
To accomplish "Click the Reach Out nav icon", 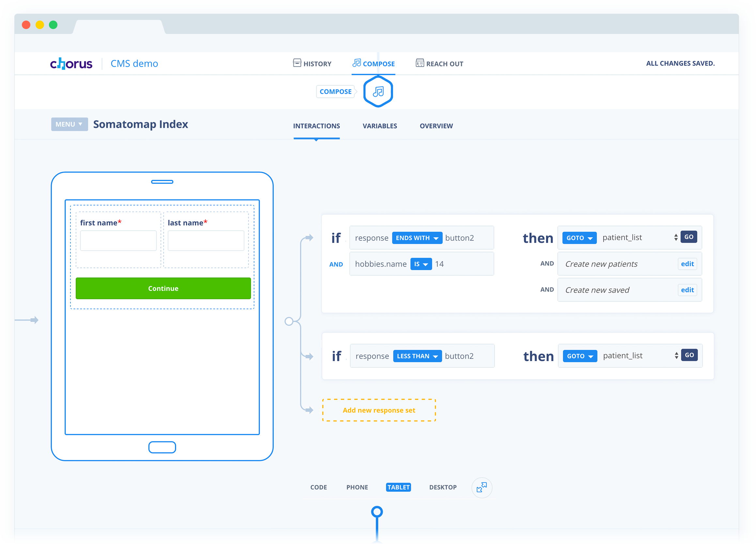I will pyautogui.click(x=419, y=63).
